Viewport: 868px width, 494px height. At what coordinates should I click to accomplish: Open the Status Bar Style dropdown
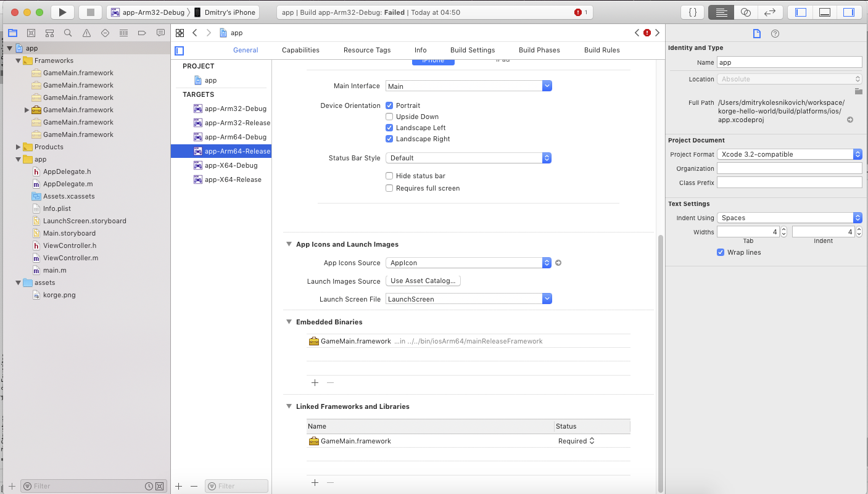(x=468, y=158)
